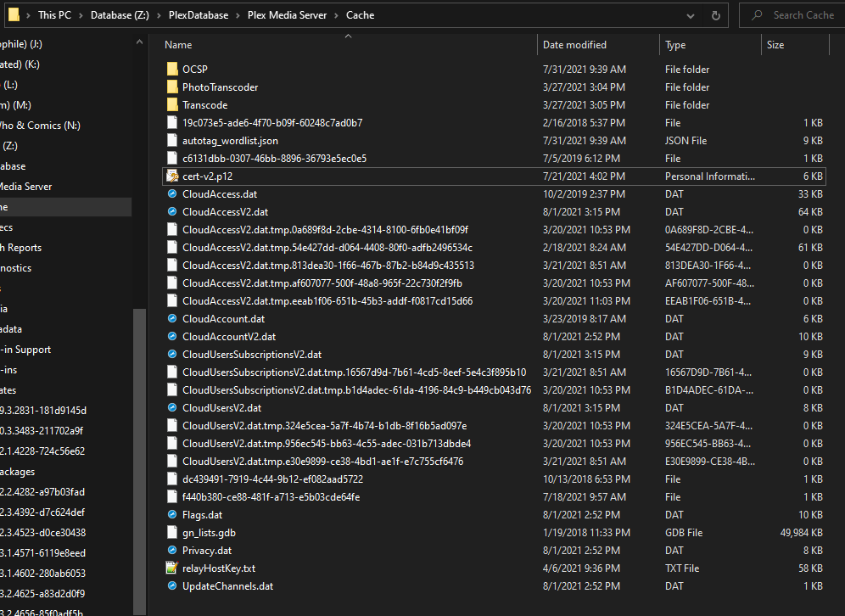Click the This PC breadcrumb

point(54,15)
